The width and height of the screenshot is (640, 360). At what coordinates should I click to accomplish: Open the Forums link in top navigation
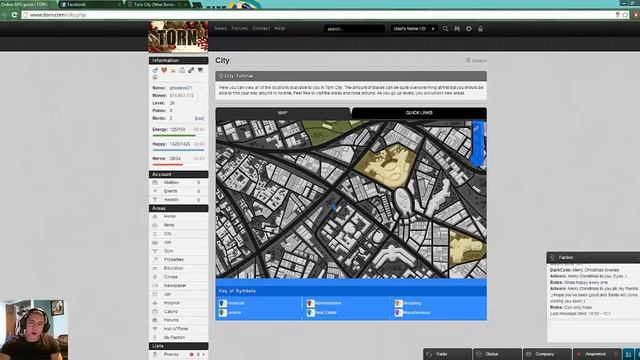(240, 29)
